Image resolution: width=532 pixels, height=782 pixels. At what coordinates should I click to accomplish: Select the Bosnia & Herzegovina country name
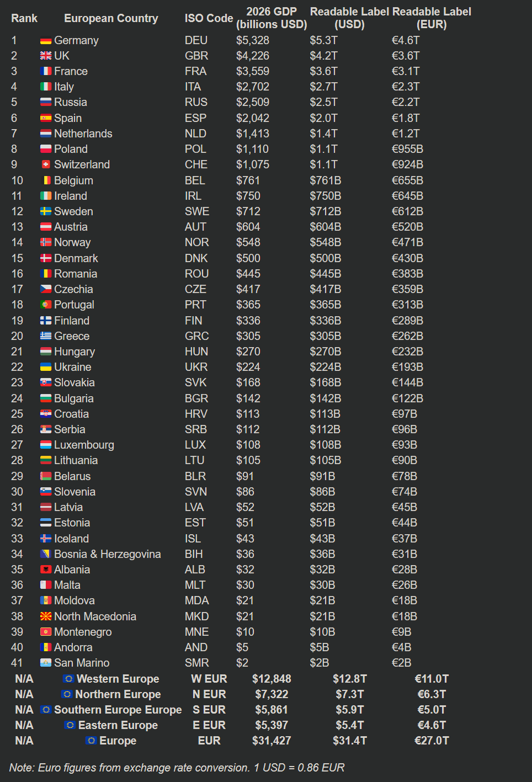point(108,554)
